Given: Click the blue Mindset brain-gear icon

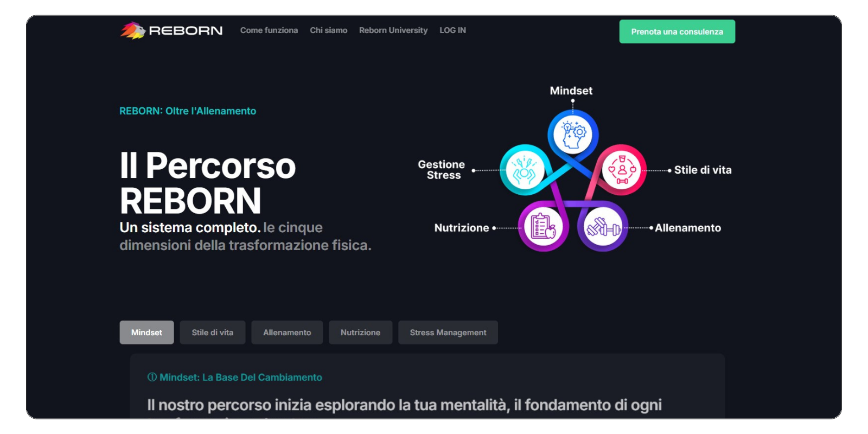Looking at the screenshot, I should click(573, 135).
